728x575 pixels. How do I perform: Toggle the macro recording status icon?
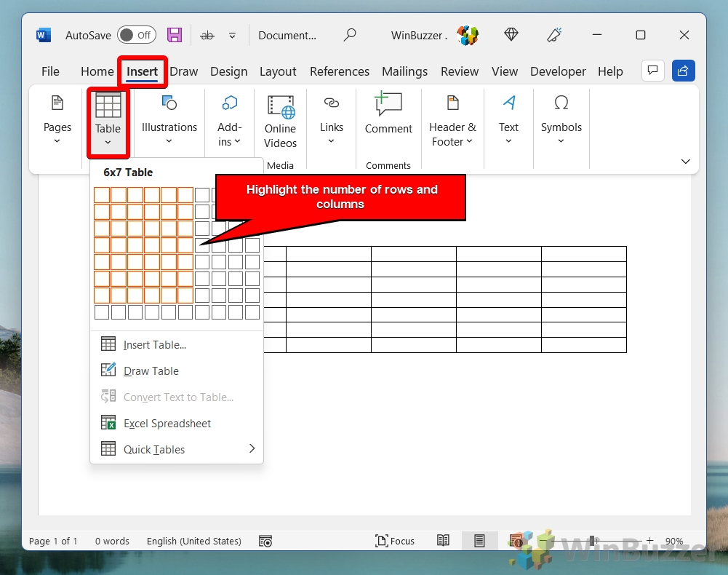point(265,541)
